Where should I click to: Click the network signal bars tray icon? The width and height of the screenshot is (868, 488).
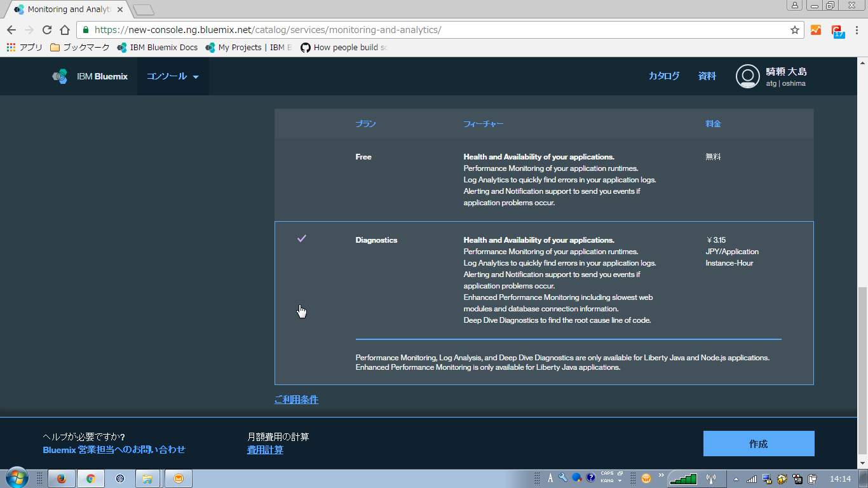tap(752, 479)
